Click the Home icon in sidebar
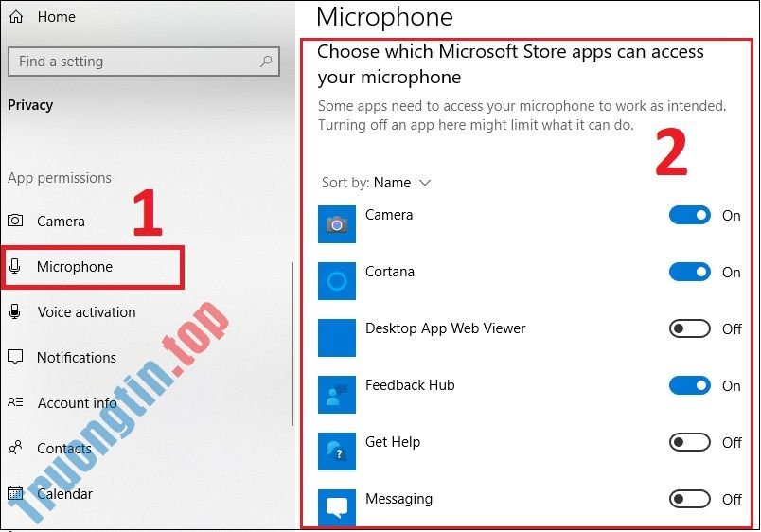The height and width of the screenshot is (532, 761). pos(16,17)
